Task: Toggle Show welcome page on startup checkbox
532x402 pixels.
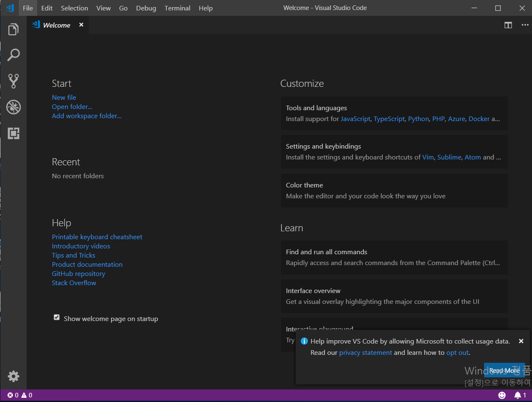Action: tap(57, 317)
